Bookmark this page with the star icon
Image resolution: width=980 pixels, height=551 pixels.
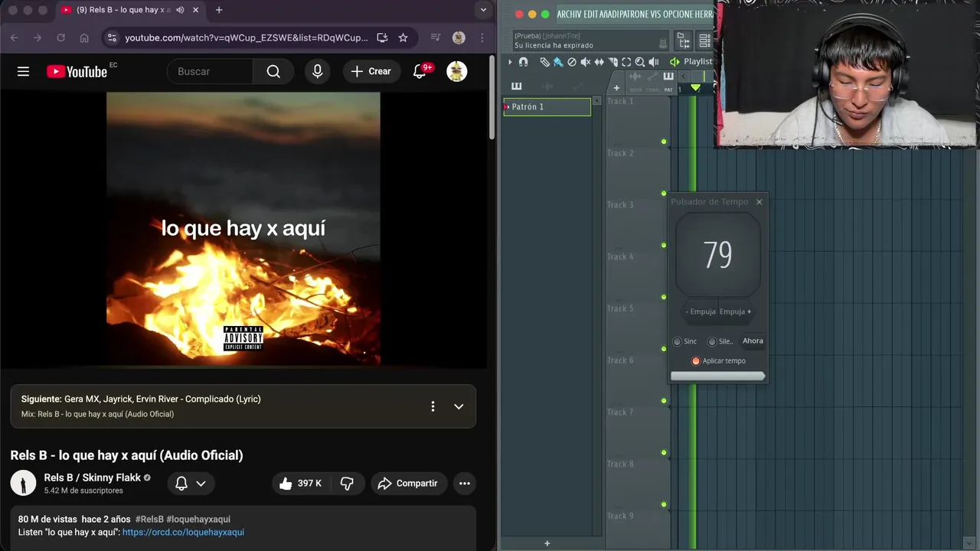click(403, 37)
